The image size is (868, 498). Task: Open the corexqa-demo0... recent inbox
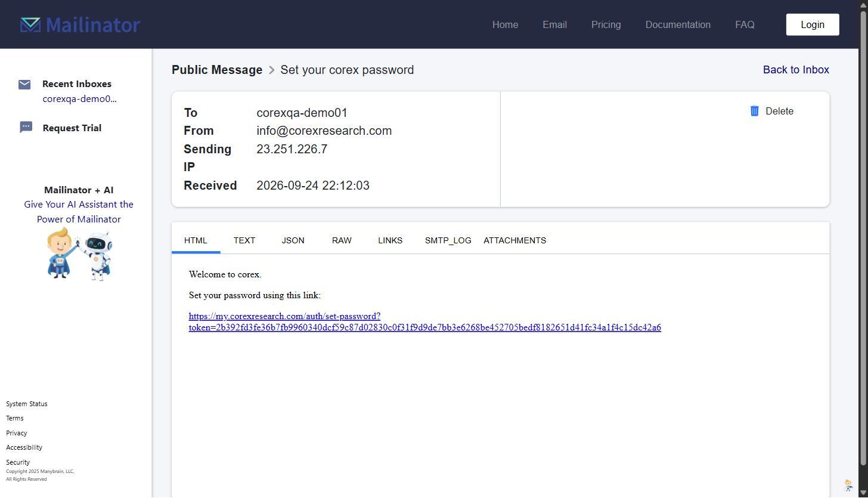tap(79, 99)
